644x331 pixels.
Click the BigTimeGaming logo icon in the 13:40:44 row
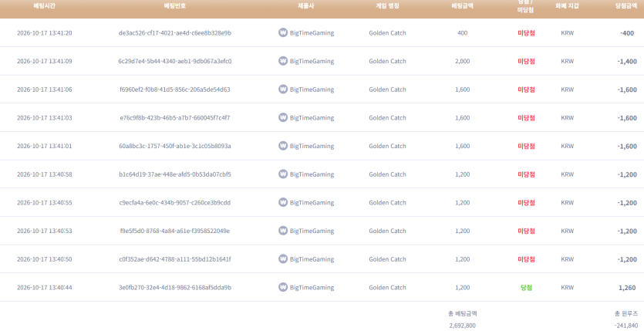[x=283, y=288]
